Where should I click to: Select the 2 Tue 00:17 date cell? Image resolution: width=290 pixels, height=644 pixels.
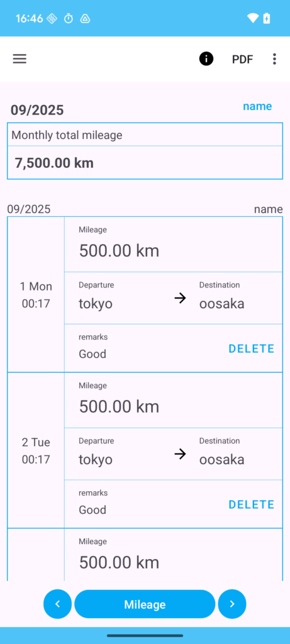click(36, 450)
